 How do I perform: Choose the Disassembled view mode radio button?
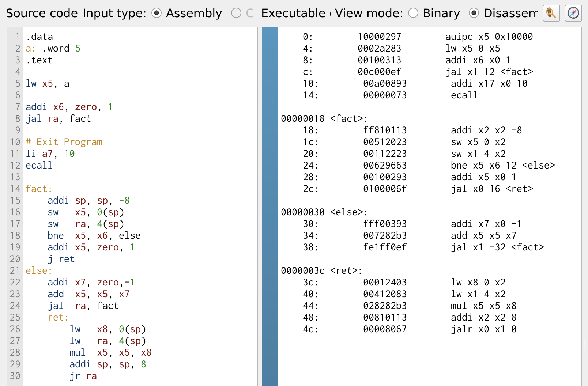pyautogui.click(x=474, y=13)
